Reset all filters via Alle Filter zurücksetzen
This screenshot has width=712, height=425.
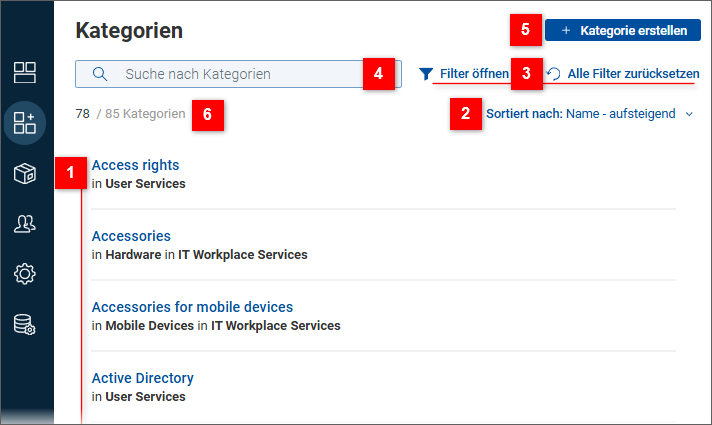tap(632, 74)
